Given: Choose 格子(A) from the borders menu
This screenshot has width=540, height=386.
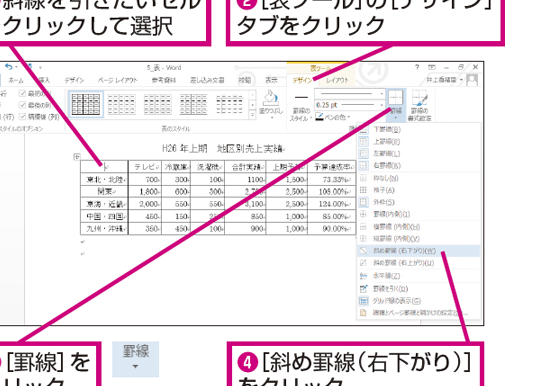Looking at the screenshot, I should 419,190.
